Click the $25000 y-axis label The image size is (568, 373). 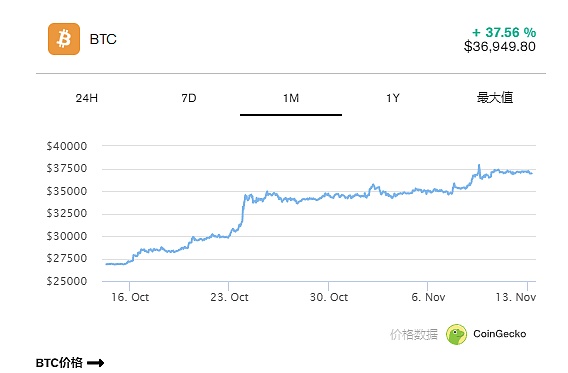67,281
